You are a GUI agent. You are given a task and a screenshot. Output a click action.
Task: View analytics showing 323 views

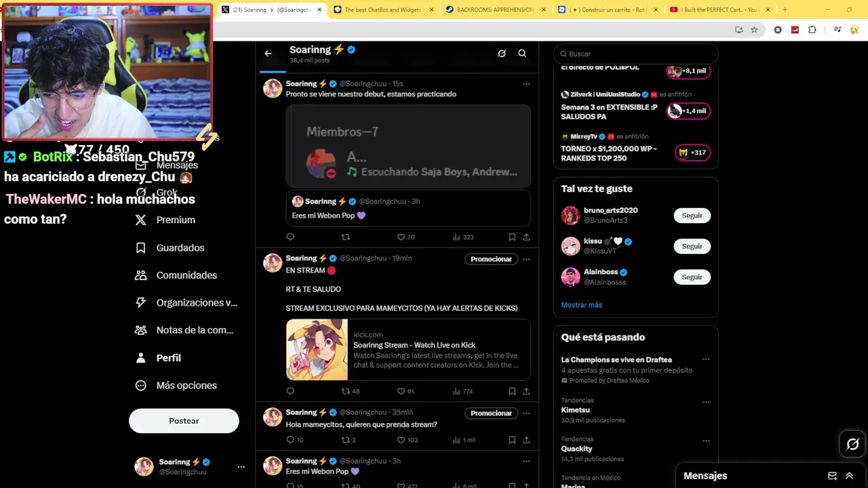tap(463, 237)
